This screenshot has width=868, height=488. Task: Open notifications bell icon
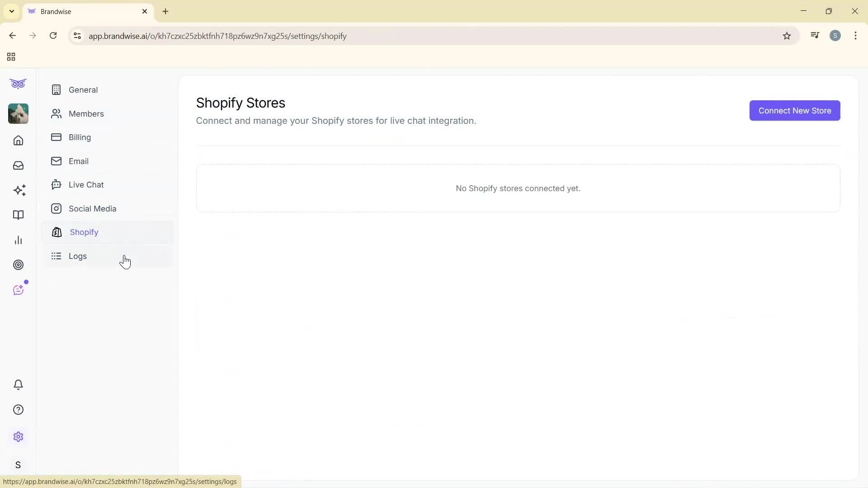point(18,385)
